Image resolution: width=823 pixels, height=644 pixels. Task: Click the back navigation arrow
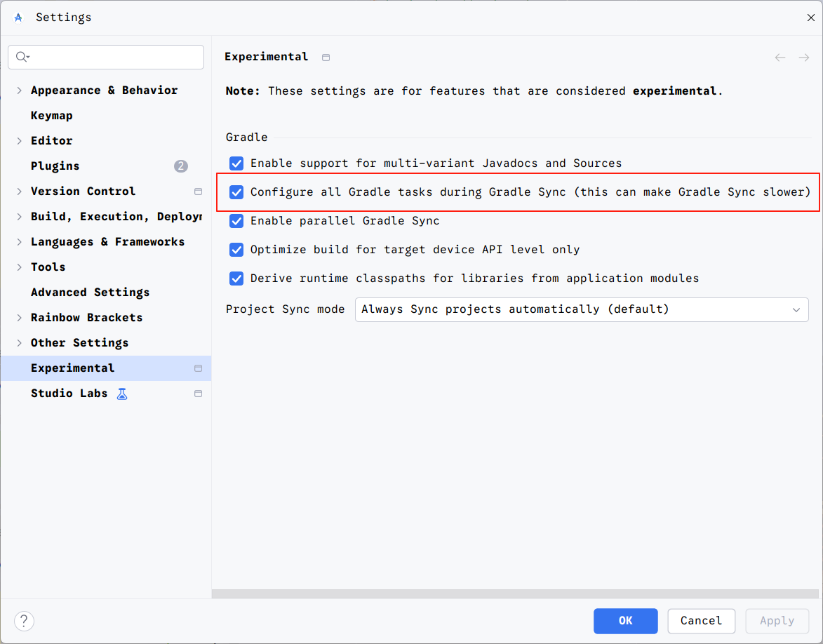(780, 58)
